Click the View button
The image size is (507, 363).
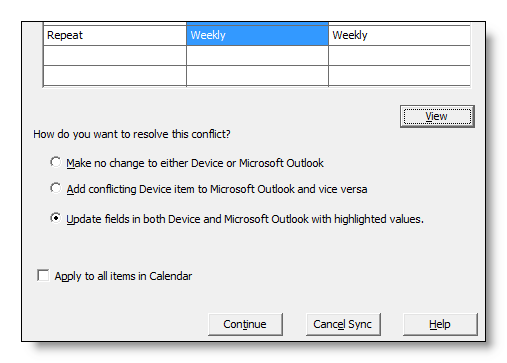(437, 116)
